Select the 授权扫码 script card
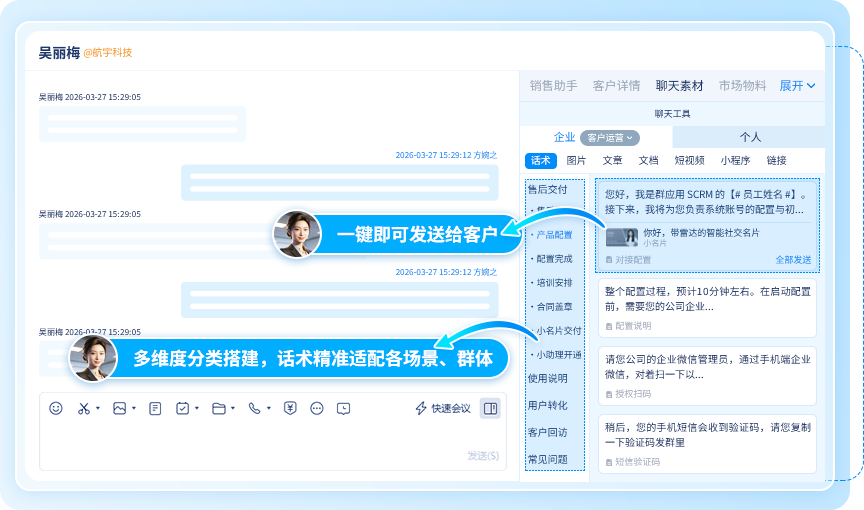The image size is (864, 510). coord(708,376)
